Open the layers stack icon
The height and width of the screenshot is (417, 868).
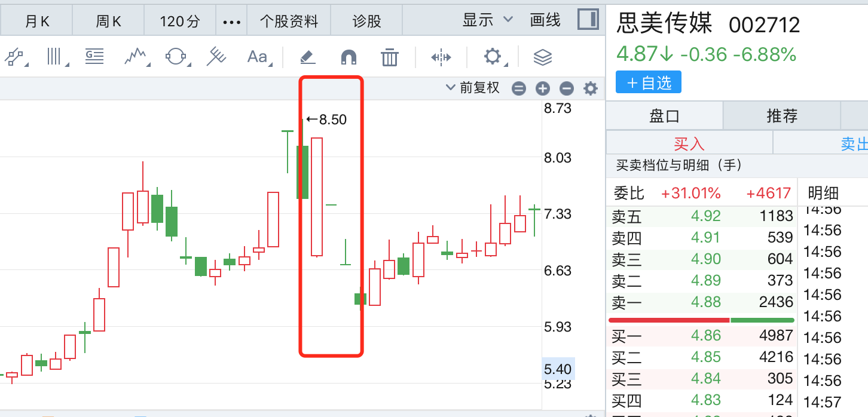click(542, 57)
